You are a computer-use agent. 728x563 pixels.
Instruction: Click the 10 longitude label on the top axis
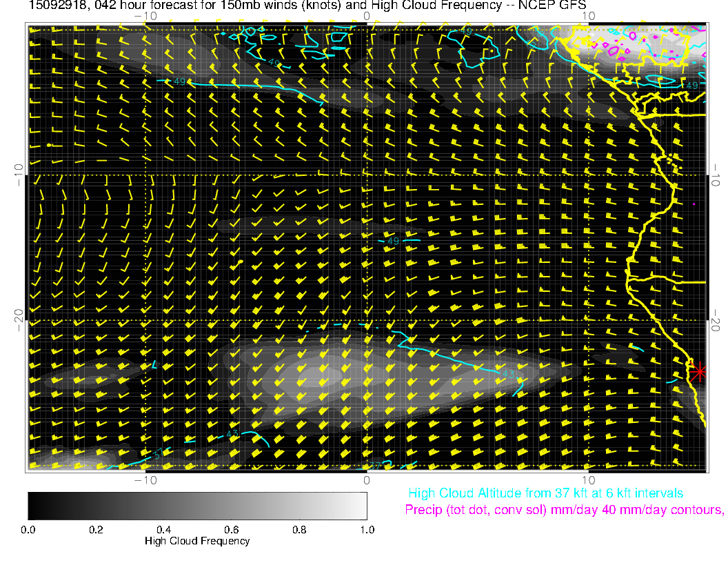pyautogui.click(x=588, y=15)
